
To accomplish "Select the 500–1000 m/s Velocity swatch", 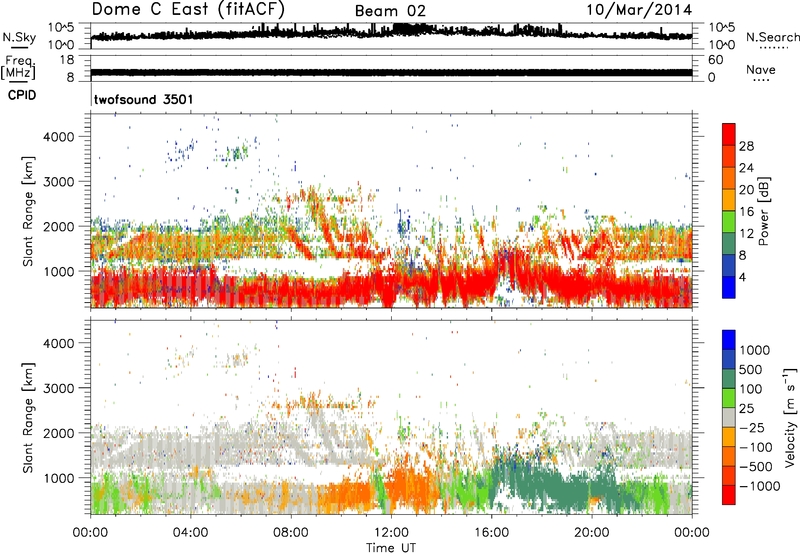I will pos(729,359).
